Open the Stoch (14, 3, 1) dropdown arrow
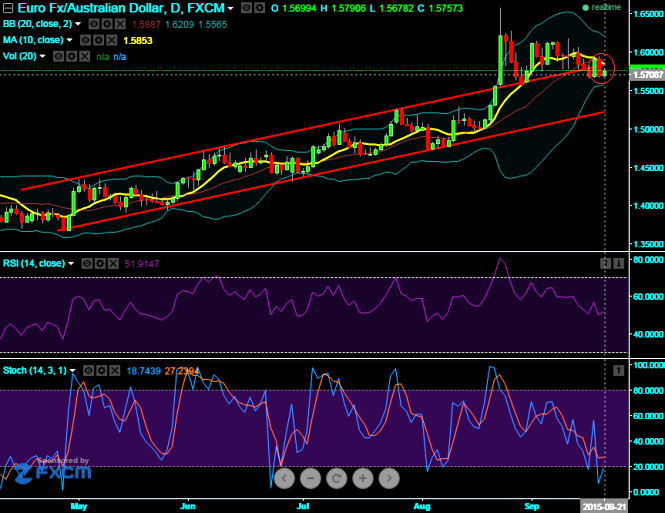Viewport: 665px width, 513px height. 73,371
